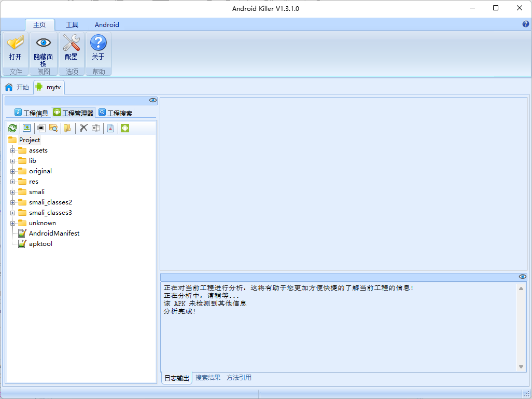Expand the assets folder node
Viewport: 532px width, 399px height.
12,150
